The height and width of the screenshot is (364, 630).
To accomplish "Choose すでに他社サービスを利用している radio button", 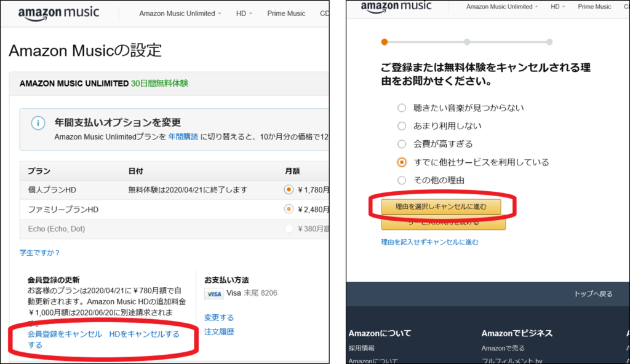I will coord(402,162).
